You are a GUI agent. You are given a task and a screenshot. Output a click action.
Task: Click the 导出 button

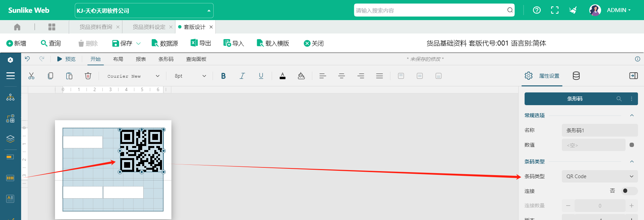[x=201, y=43]
